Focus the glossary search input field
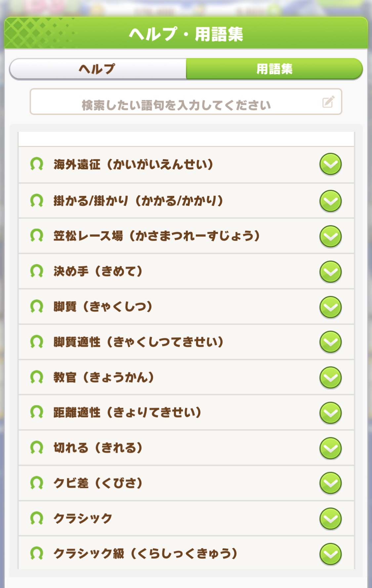The image size is (372, 588). (x=176, y=102)
